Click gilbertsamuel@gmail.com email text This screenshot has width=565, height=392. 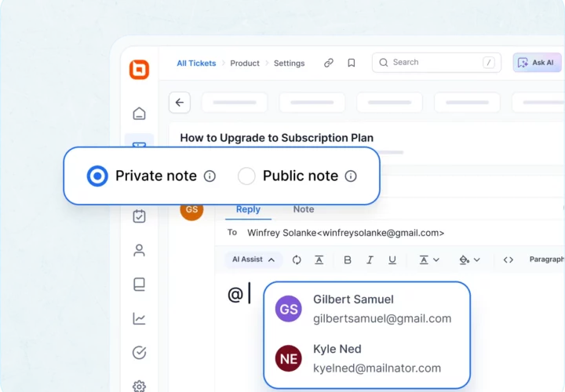[x=382, y=318]
